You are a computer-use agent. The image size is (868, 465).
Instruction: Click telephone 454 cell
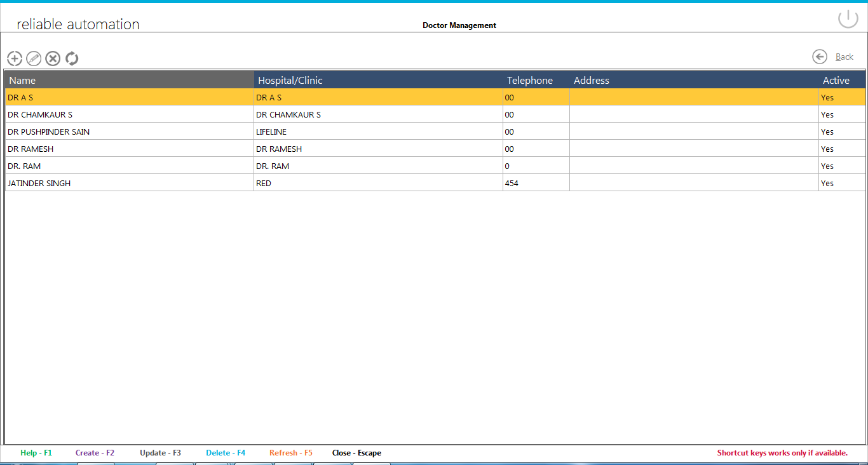point(536,183)
